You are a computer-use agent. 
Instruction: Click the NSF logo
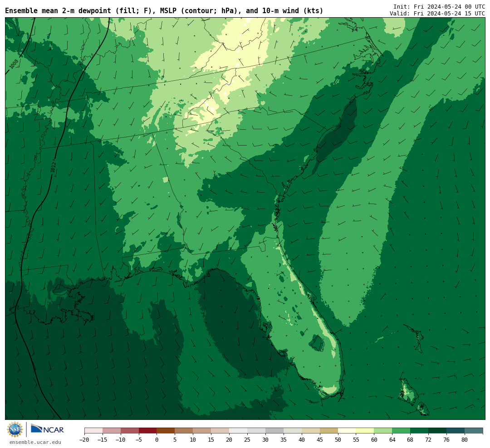[15, 429]
